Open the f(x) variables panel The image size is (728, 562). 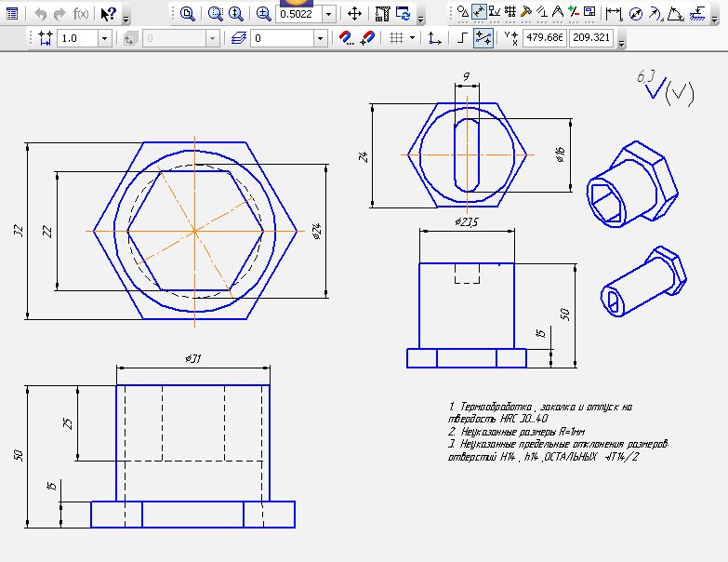pyautogui.click(x=81, y=14)
